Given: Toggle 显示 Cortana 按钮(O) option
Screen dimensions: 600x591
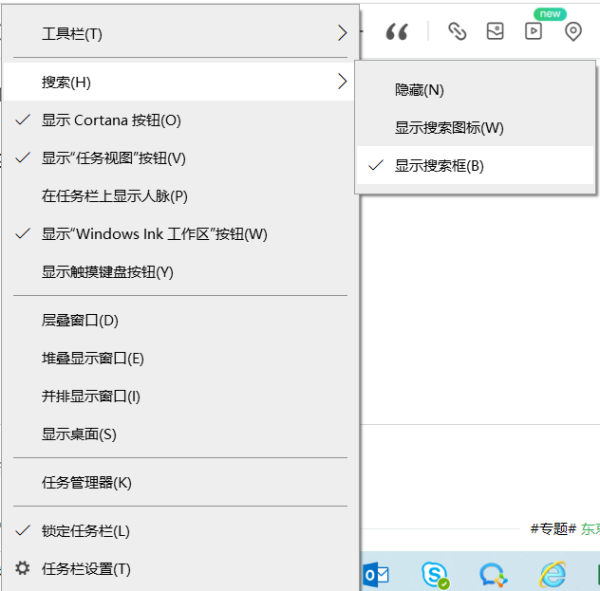Looking at the screenshot, I should tap(178, 120).
